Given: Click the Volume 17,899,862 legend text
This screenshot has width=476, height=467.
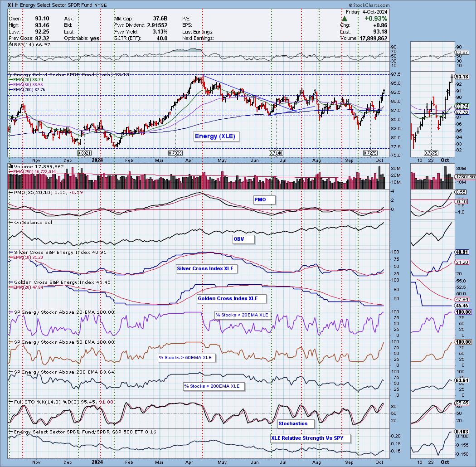Looking at the screenshot, I should point(36,167).
